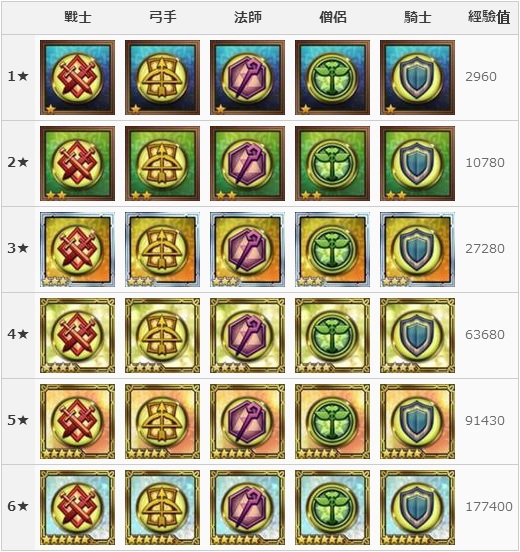Click the 1-star 戰士 warrior emblem icon
The image size is (520, 552).
point(77,77)
